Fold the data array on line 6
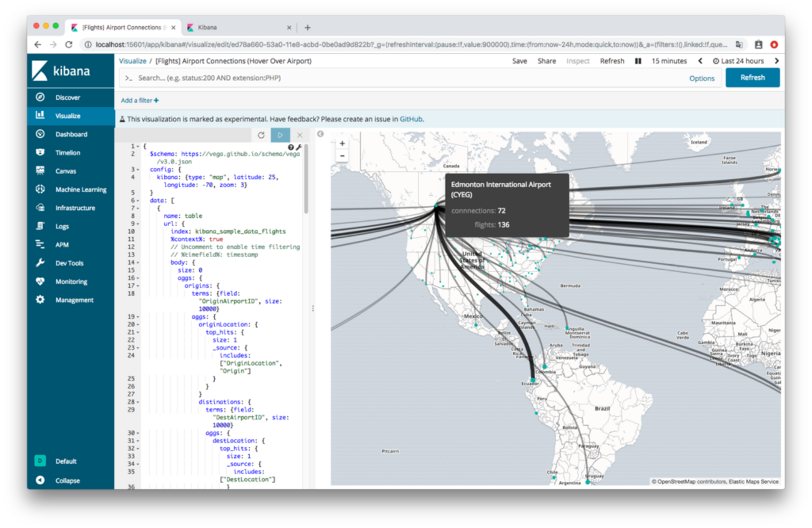The width and height of the screenshot is (812, 528). click(x=137, y=200)
